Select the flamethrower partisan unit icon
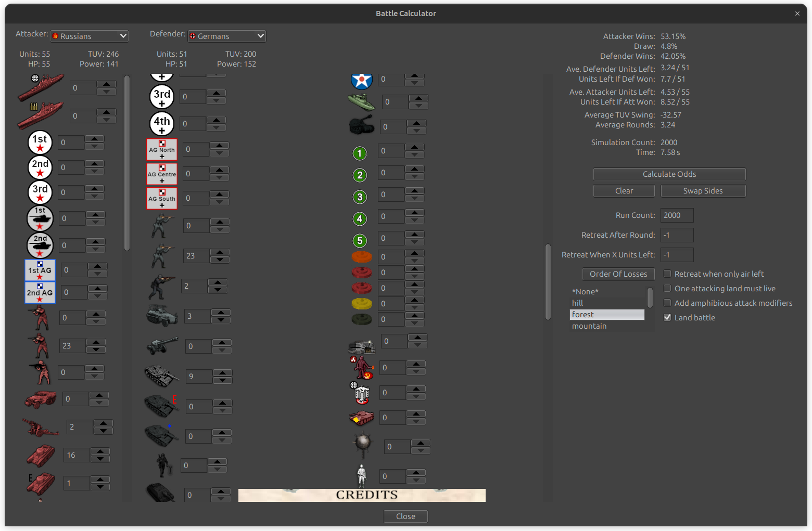 [x=362, y=367]
